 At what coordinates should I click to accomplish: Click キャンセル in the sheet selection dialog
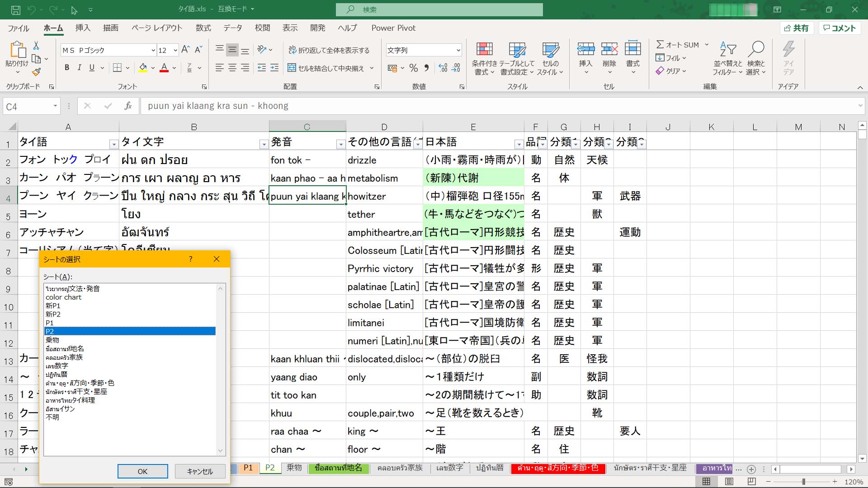200,471
